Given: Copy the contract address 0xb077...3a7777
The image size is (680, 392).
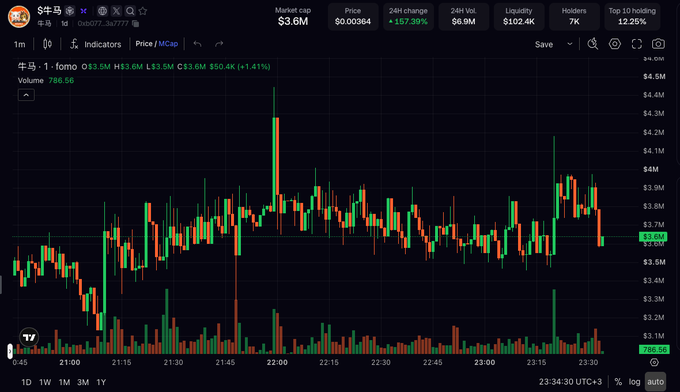Looking at the screenshot, I should (x=136, y=23).
